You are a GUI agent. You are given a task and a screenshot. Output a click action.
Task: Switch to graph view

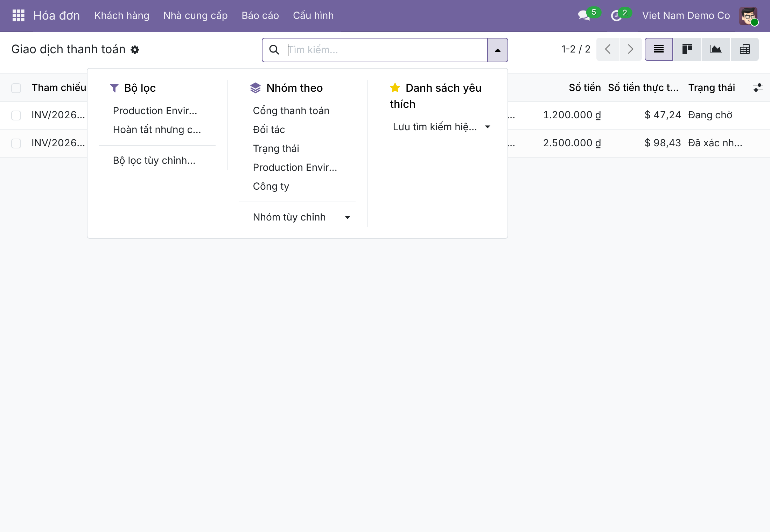(x=716, y=49)
